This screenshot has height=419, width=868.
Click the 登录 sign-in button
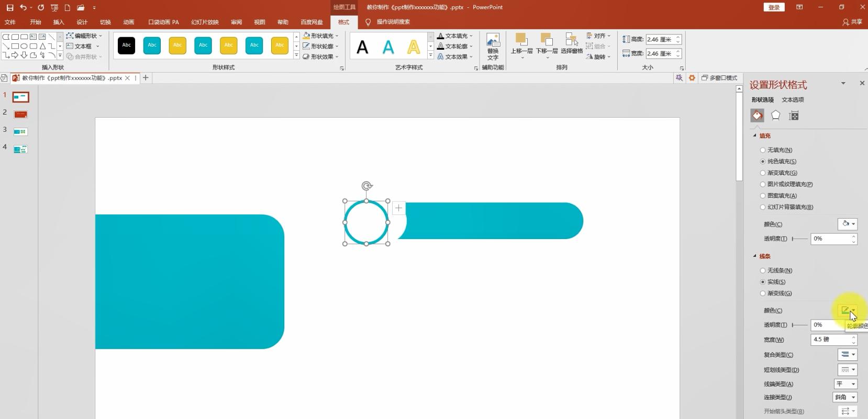coord(774,7)
